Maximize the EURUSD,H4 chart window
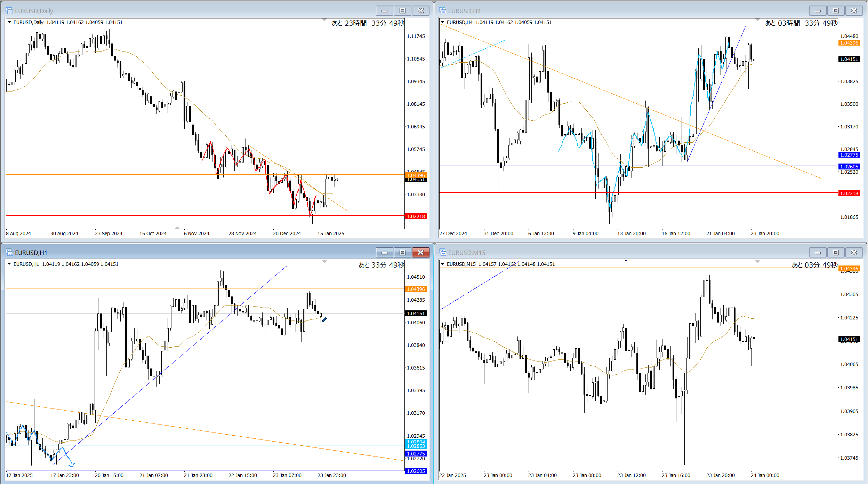The width and height of the screenshot is (868, 484). click(x=836, y=11)
